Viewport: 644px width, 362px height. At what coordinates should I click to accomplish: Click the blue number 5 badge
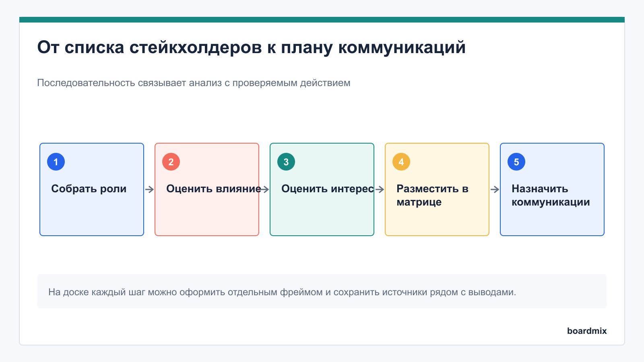[x=516, y=162]
